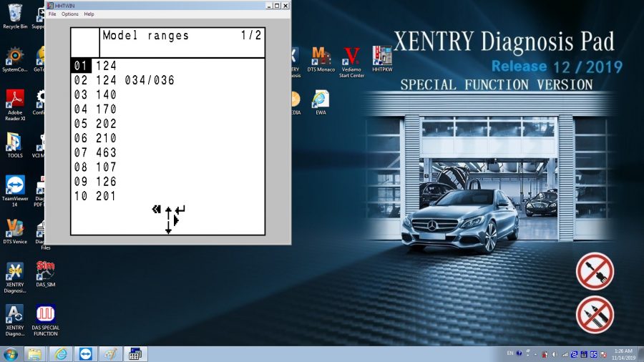Open the DAS_SIM desktop shortcut
The image size is (644, 362).
[46, 274]
